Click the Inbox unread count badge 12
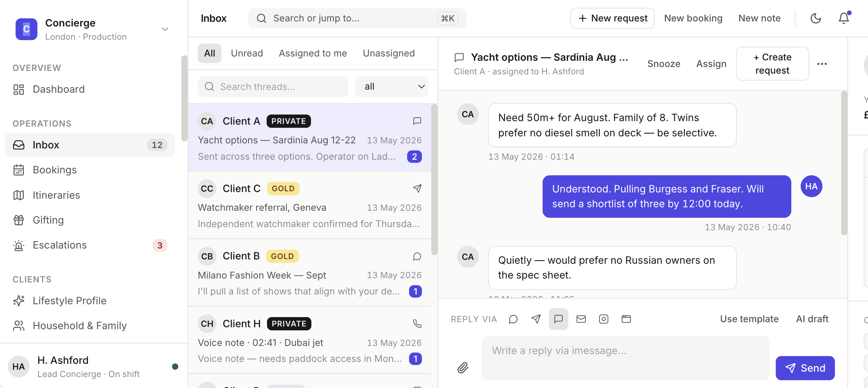Image resolution: width=868 pixels, height=388 pixels. (x=157, y=145)
